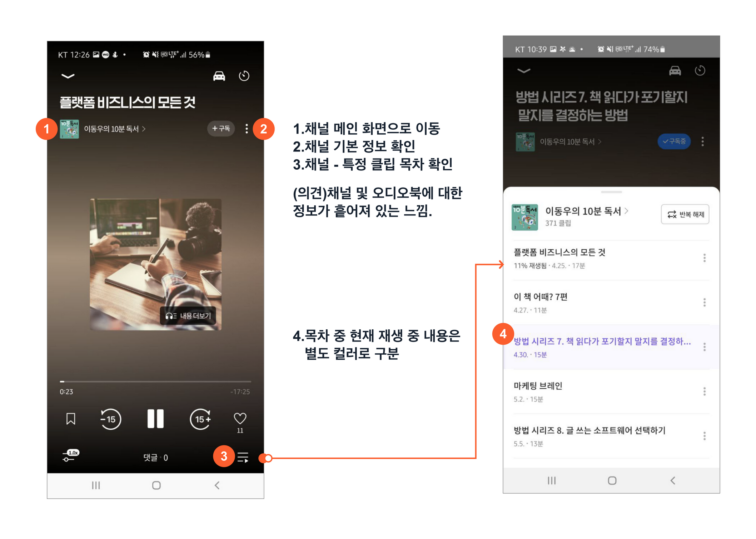Open comments 댓글 0

tap(155, 458)
